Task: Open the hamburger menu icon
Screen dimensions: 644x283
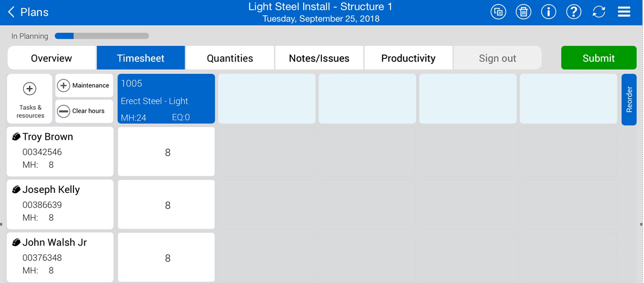Action: click(624, 12)
